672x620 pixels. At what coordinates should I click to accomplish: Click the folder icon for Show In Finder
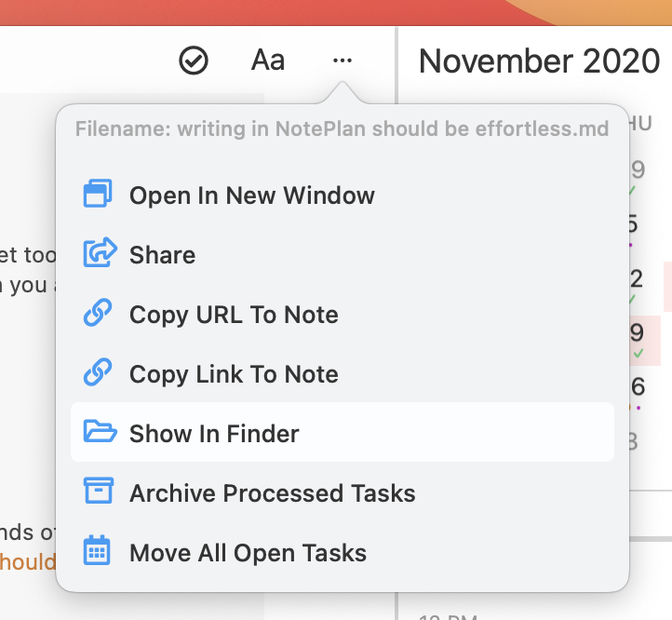pyautogui.click(x=100, y=431)
